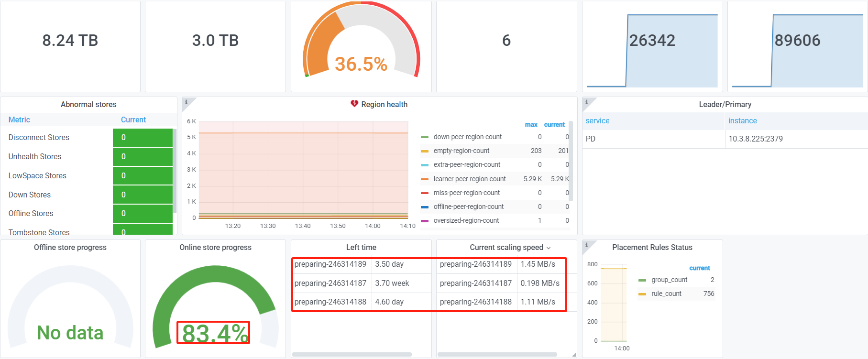Screen dimensions: 868x359
Task: Click the Region health panel info icon
Action: click(186, 102)
